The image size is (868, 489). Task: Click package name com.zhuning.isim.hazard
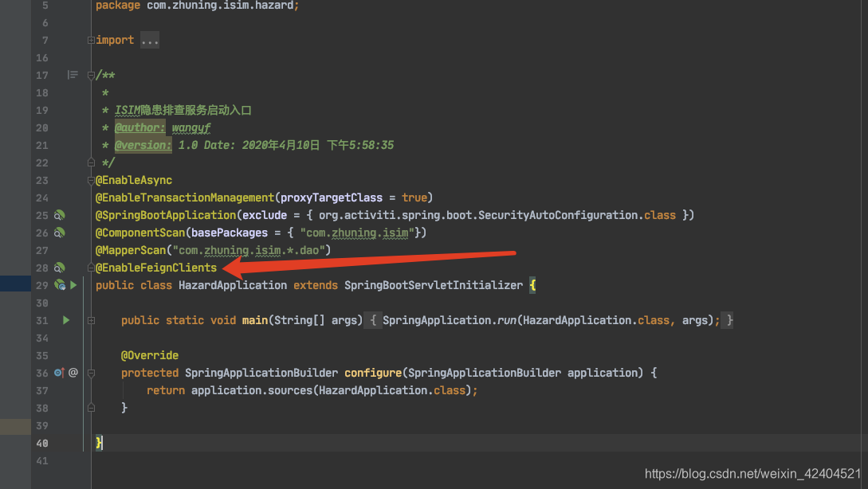220,6
